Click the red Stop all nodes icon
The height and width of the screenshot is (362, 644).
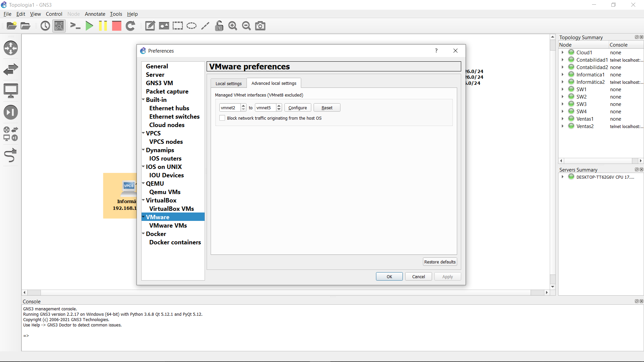pyautogui.click(x=116, y=26)
